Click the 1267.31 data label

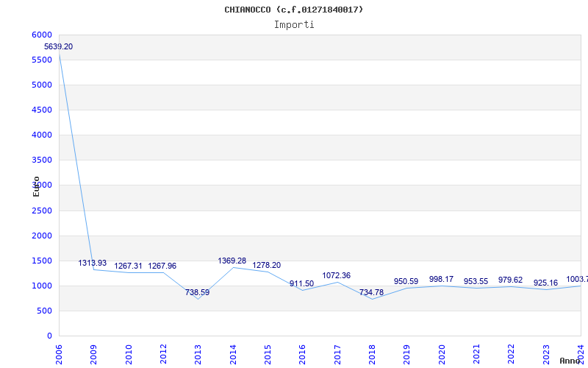[x=128, y=266]
